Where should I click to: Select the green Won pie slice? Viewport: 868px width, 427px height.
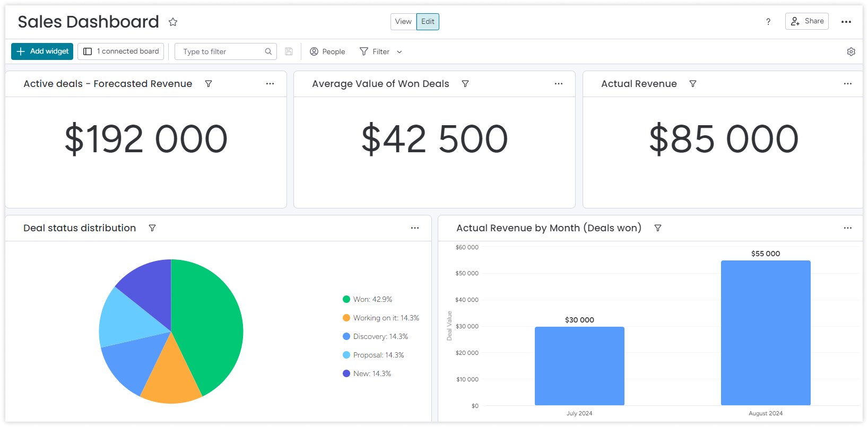[212, 324]
